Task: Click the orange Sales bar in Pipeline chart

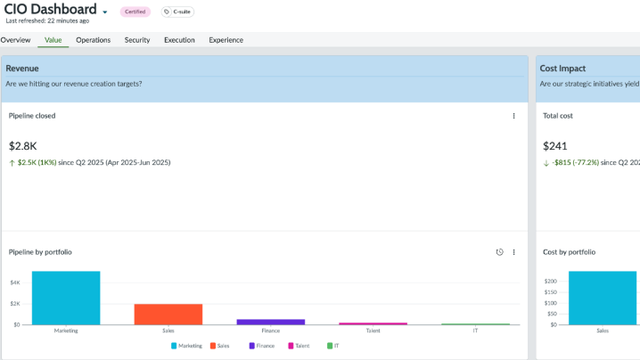Action: [168, 314]
